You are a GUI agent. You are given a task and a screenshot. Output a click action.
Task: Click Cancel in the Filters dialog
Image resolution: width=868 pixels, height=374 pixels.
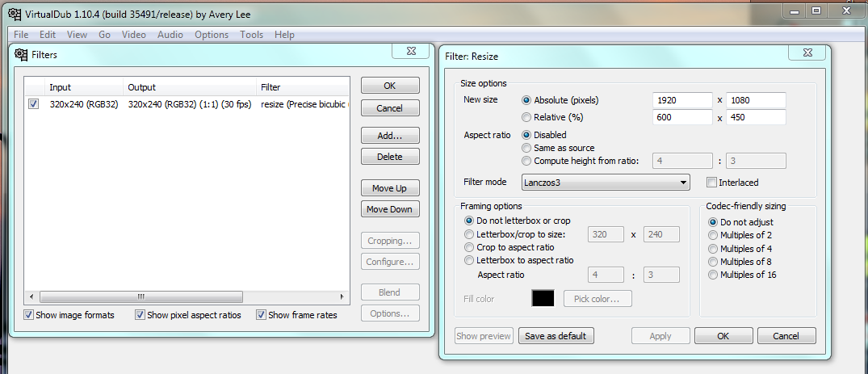tap(390, 108)
